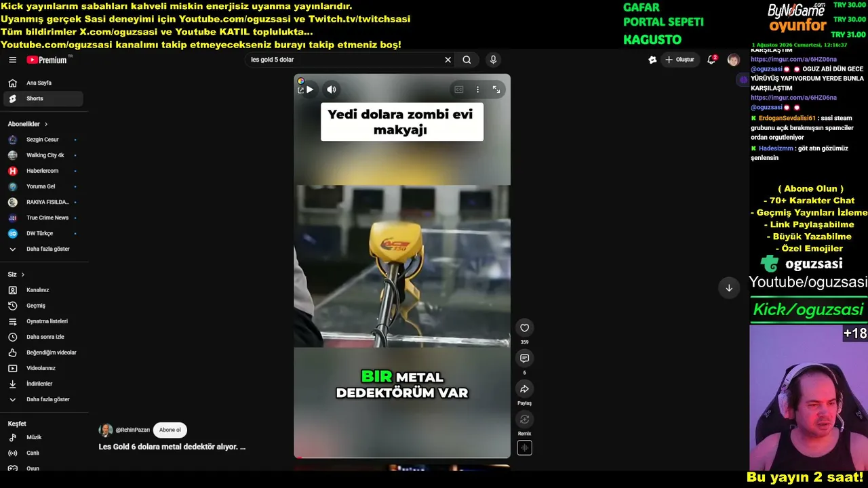Screen dimensions: 868x488
Task: Expand the Short title description
Action: point(172,447)
